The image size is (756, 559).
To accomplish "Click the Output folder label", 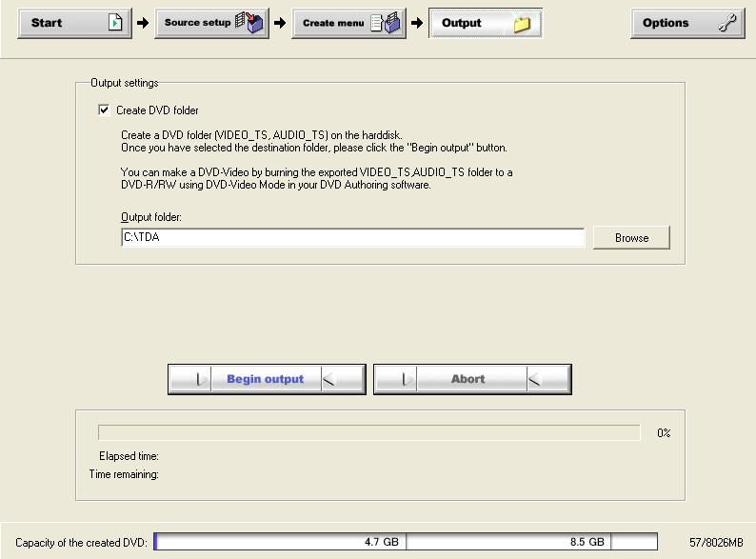I will [x=151, y=217].
